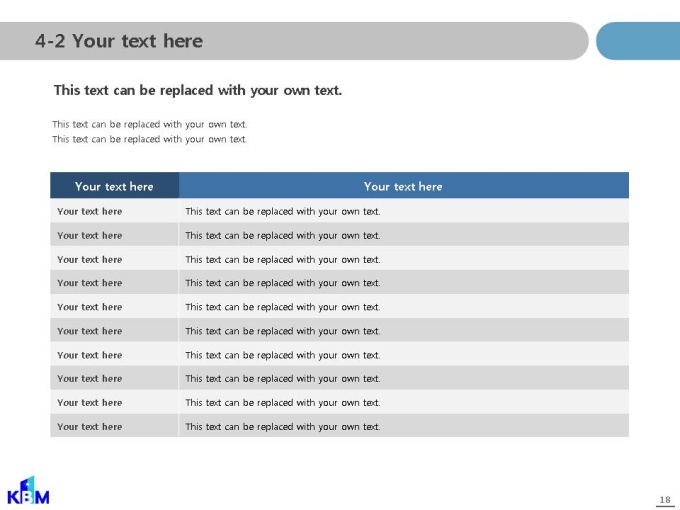Image resolution: width=680 pixels, height=510 pixels.
Task: Click the third row description text
Action: tap(283, 259)
